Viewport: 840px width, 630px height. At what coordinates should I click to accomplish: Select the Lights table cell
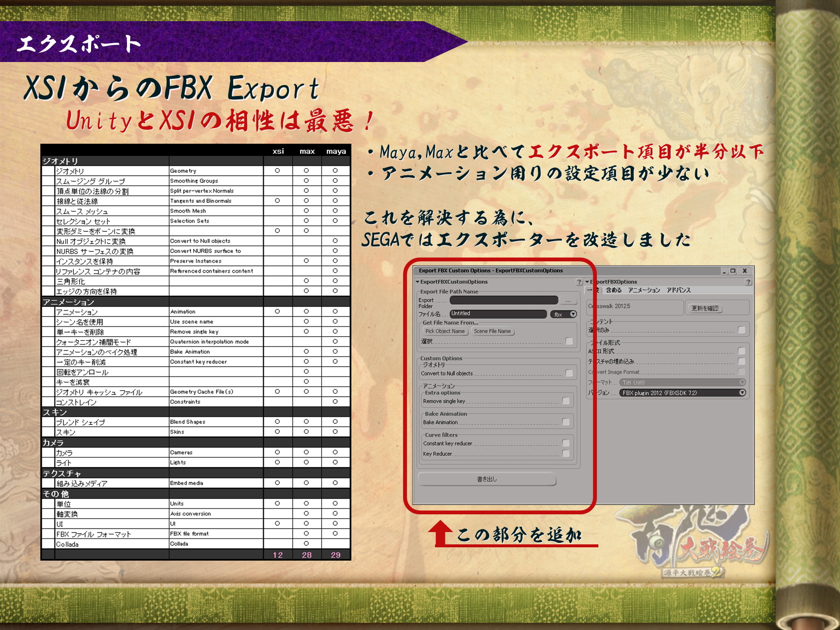click(x=216, y=462)
